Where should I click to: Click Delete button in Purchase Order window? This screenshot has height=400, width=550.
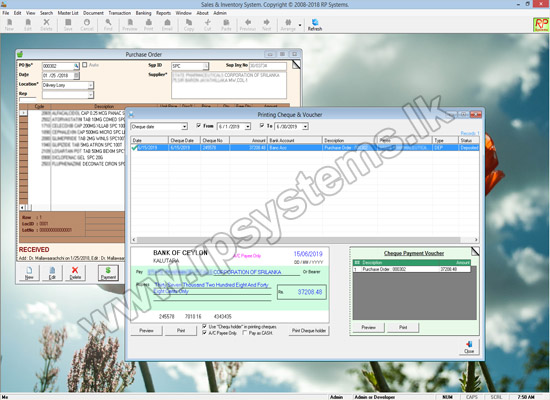pos(75,273)
